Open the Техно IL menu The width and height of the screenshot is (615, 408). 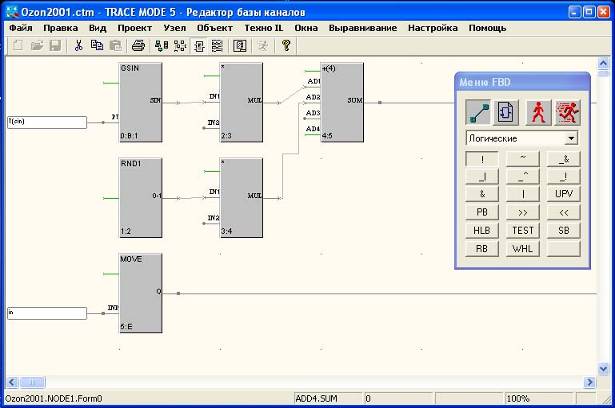click(264, 28)
